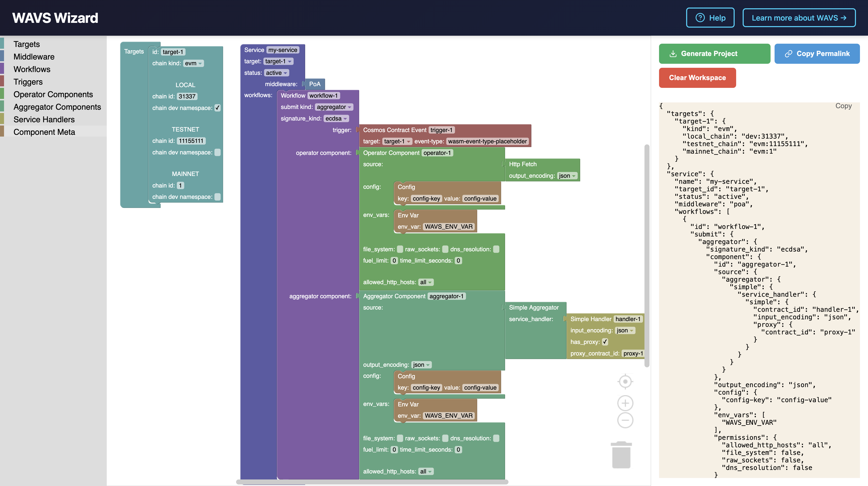This screenshot has height=486, width=868.
Task: Select Service Handlers category in toolbox
Action: point(44,119)
